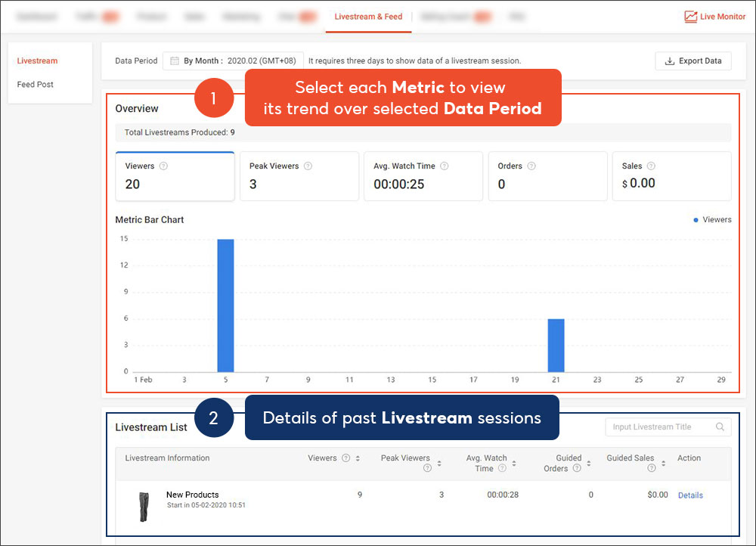Open help icon next to Orders metric
The height and width of the screenshot is (546, 756).
coord(531,166)
